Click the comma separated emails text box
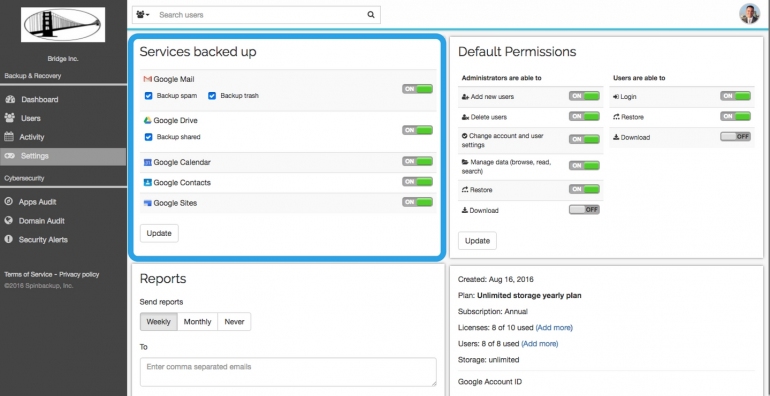Image resolution: width=770 pixels, height=396 pixels. (288, 372)
